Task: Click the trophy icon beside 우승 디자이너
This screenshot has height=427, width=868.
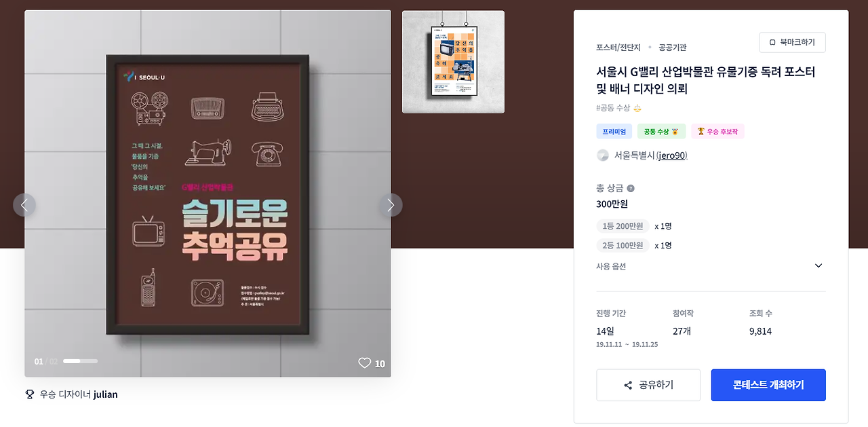Action: point(29,394)
